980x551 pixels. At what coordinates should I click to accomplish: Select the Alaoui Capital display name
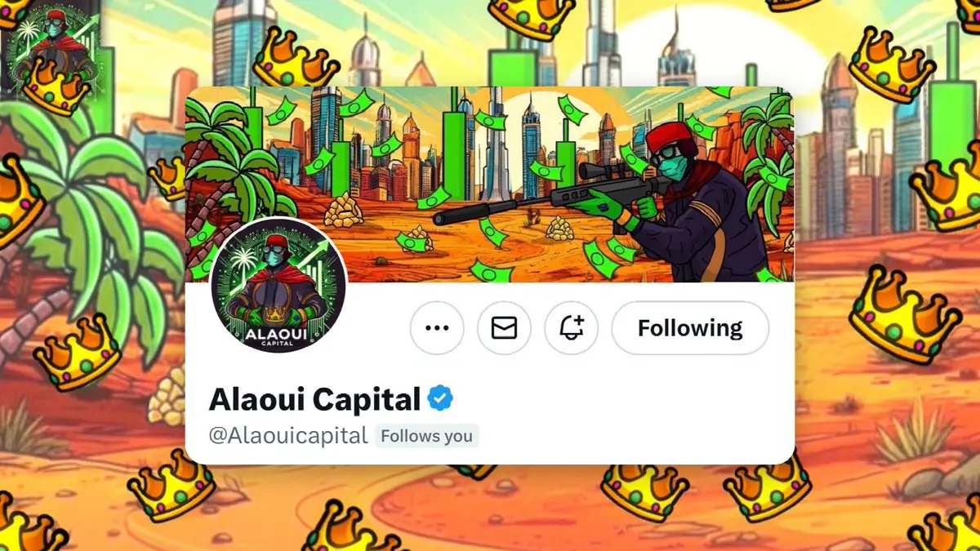pyautogui.click(x=314, y=400)
